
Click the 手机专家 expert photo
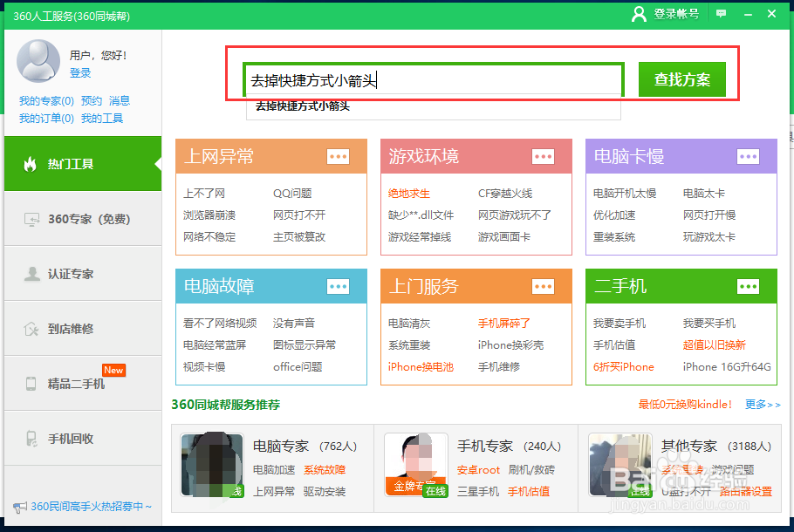416,465
